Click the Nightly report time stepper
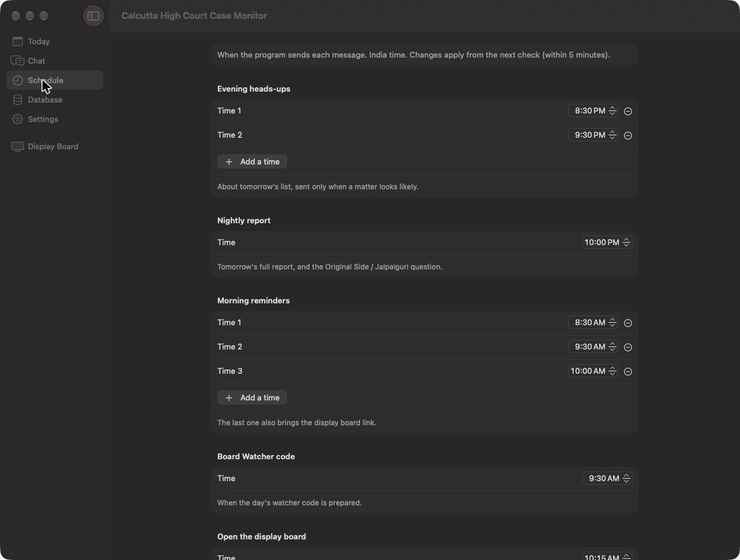Screen dimensions: 740x560 (x=626, y=242)
